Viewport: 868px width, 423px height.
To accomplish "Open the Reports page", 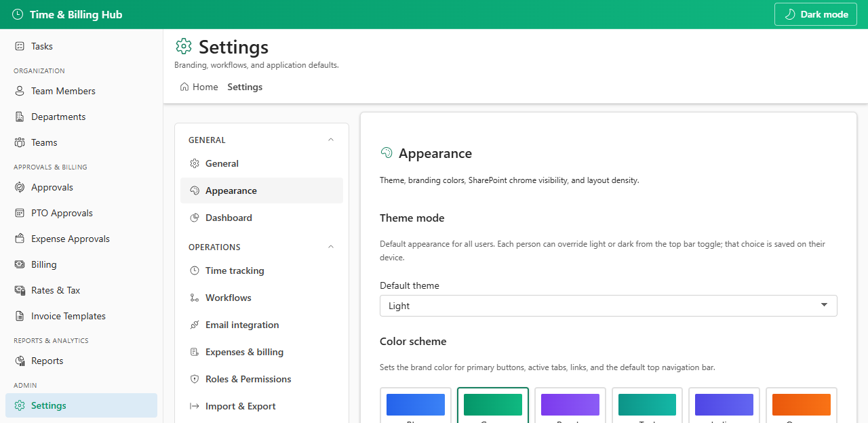I will [81, 361].
